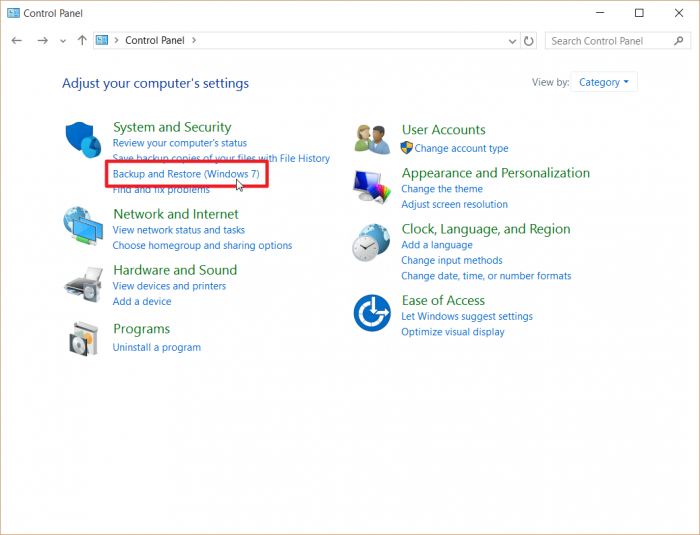Click Add a language link
Viewport: 700px width, 535px height.
(x=437, y=245)
